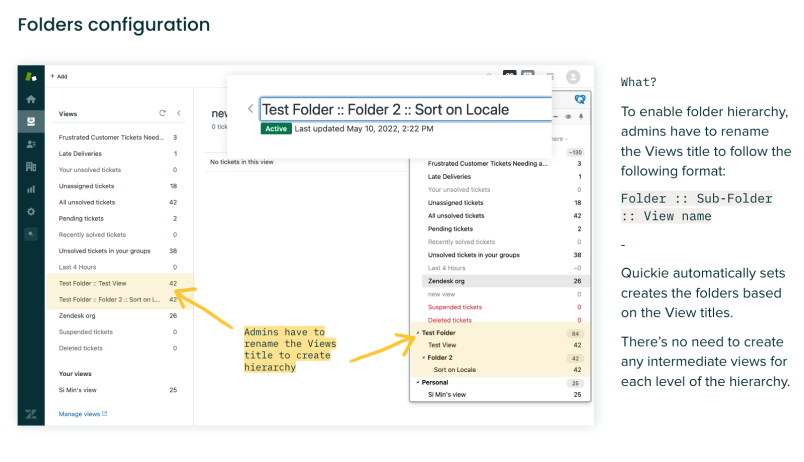Screen dimensions: 804x462
Task: Collapse the Views panel with the chevron
Action: tap(179, 113)
